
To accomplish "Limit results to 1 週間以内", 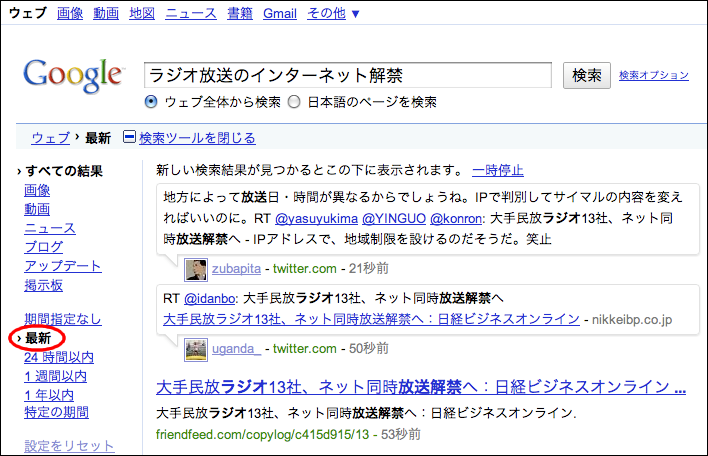I will [55, 377].
